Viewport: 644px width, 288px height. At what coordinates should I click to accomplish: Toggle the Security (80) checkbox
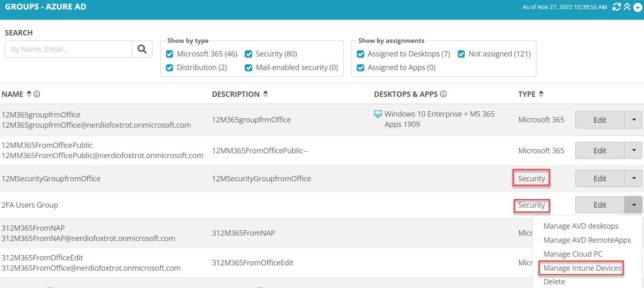pos(248,54)
